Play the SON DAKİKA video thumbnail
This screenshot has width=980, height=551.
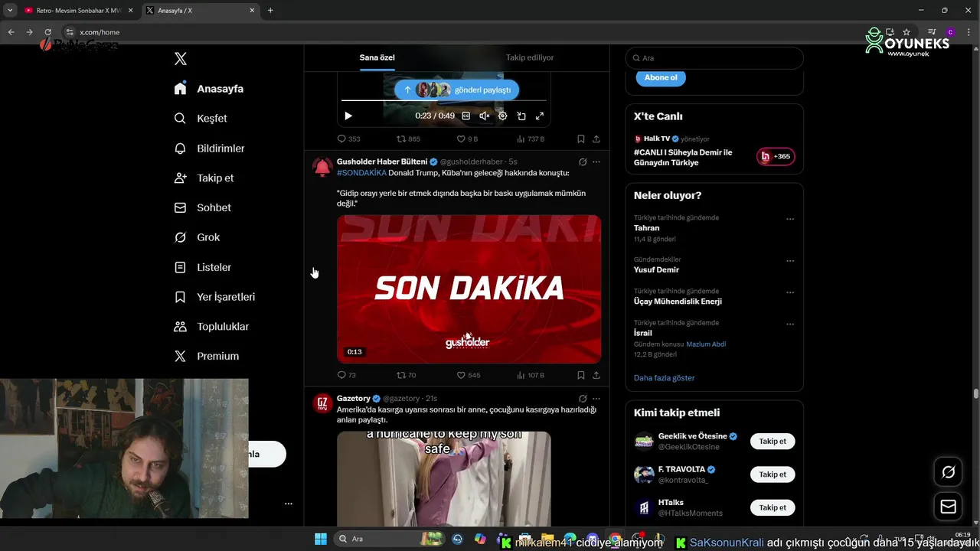(x=469, y=289)
